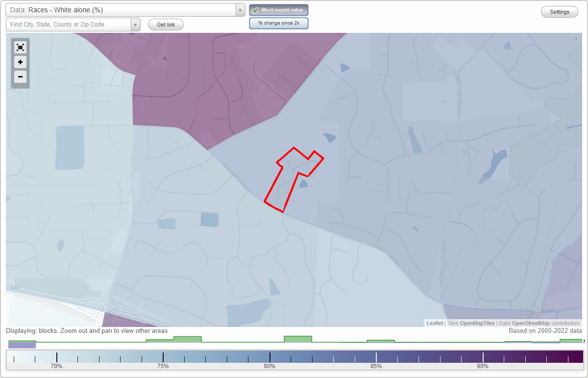
Task: Click the purple histogram bar at far left
Action: pos(22,345)
